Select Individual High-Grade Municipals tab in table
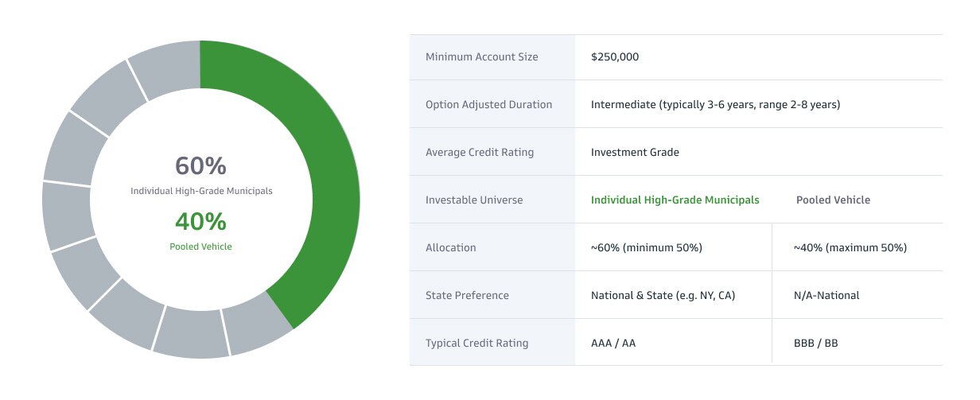 (x=675, y=200)
